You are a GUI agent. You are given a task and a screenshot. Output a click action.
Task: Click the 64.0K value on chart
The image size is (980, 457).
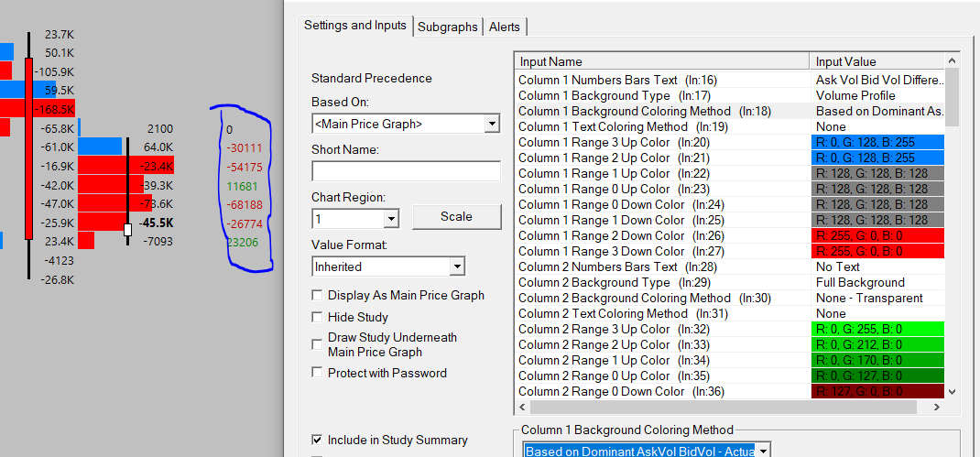coord(158,147)
